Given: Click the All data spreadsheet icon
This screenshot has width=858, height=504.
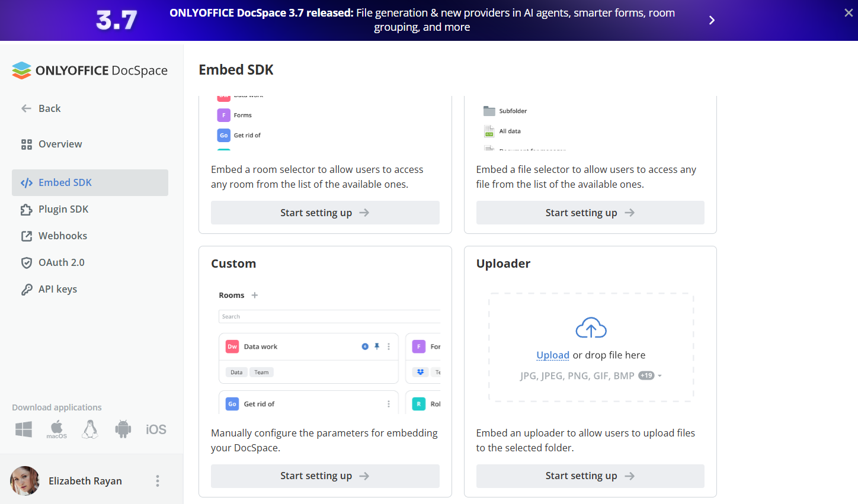Looking at the screenshot, I should [x=489, y=131].
